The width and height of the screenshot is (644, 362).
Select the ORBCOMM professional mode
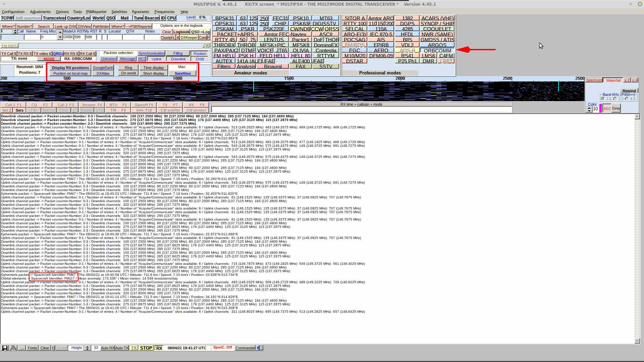point(437,51)
